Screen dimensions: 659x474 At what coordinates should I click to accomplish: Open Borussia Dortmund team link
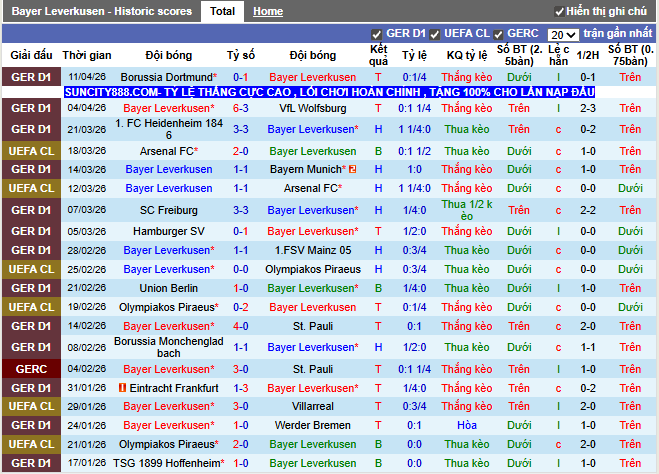pyautogui.click(x=166, y=77)
